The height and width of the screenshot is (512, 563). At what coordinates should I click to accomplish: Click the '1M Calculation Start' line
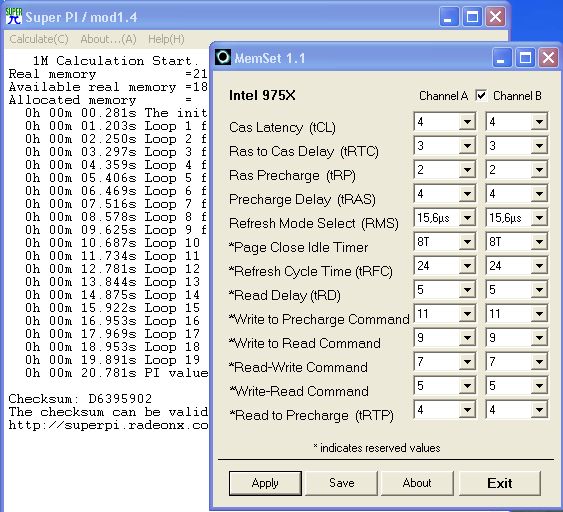coord(116,61)
